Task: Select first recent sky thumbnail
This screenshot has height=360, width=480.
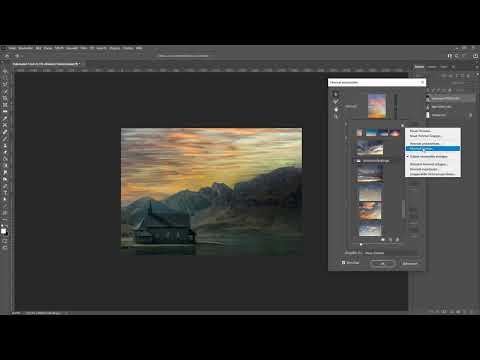Action: (359, 133)
